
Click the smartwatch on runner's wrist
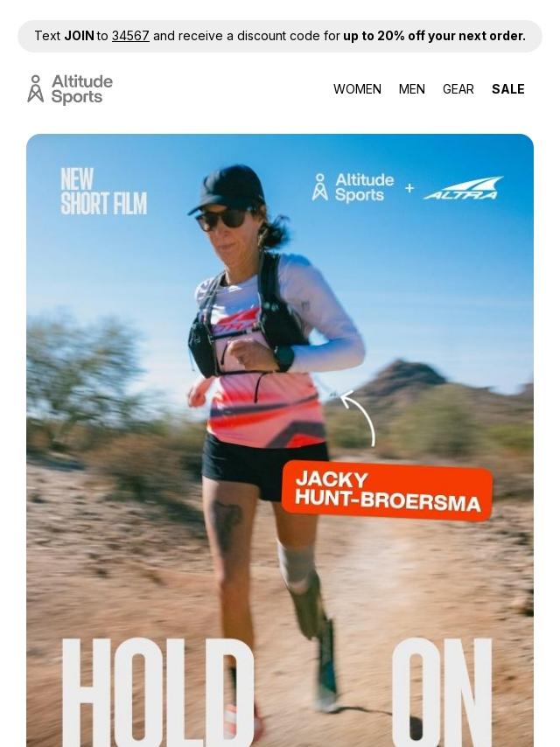[284, 358]
